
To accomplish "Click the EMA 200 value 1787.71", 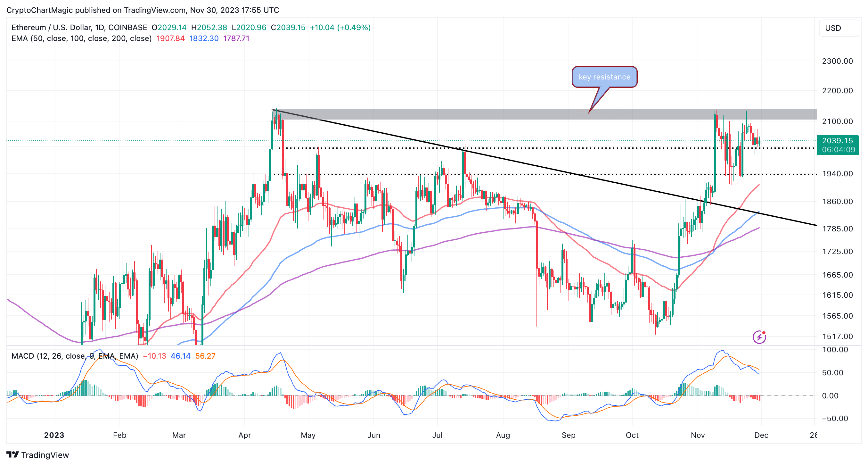I will point(236,38).
